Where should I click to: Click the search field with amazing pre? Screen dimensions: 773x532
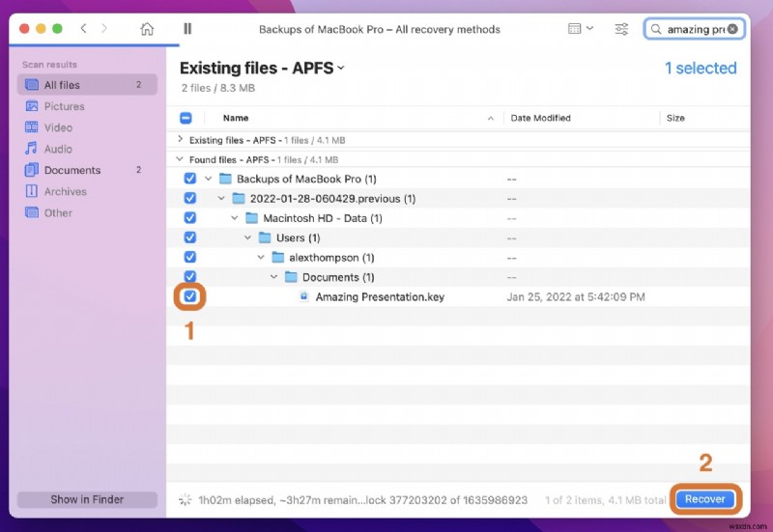[694, 29]
